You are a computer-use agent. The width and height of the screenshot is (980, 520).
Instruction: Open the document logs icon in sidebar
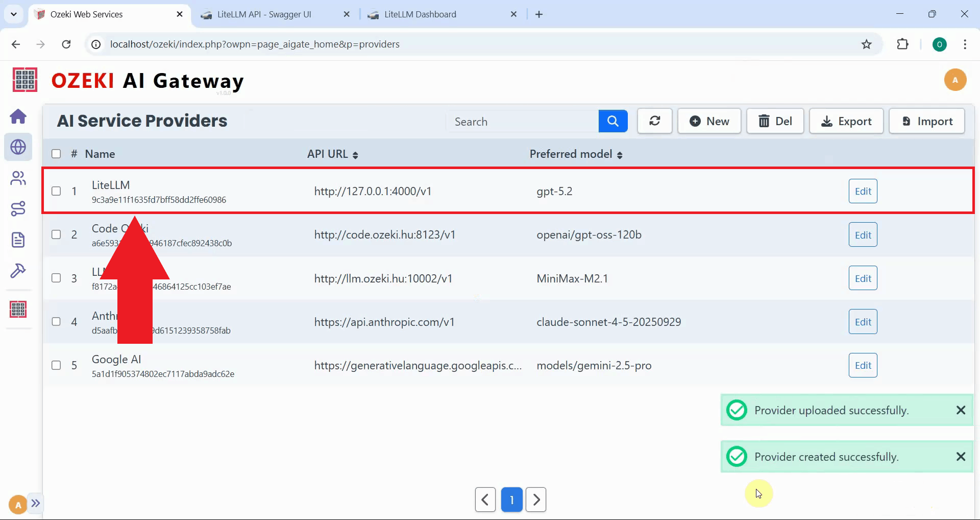pyautogui.click(x=18, y=240)
